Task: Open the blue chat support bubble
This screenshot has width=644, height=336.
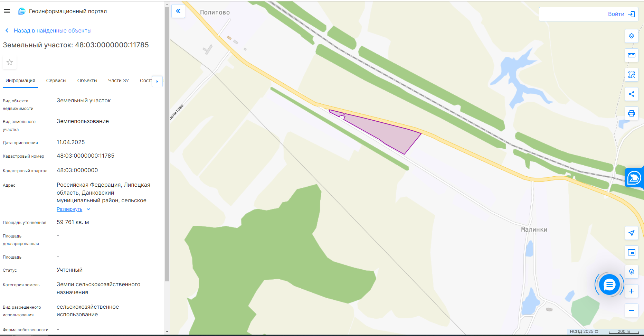Action: point(609,284)
